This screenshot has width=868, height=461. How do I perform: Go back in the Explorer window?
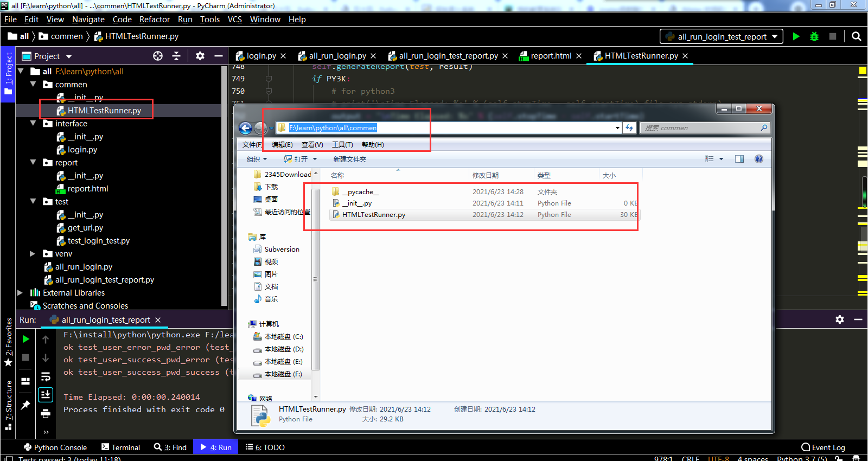coord(246,128)
